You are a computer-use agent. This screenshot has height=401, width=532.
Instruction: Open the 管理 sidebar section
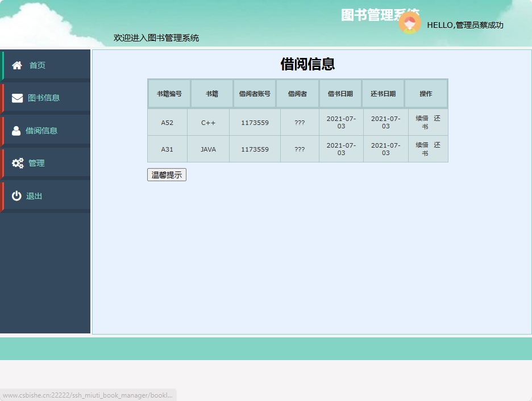[x=36, y=162]
